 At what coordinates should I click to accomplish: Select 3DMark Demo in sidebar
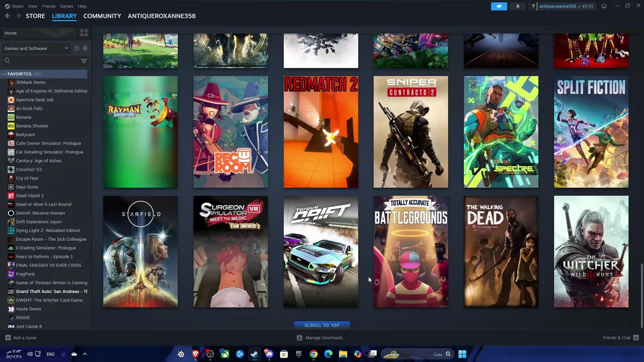[x=30, y=82]
